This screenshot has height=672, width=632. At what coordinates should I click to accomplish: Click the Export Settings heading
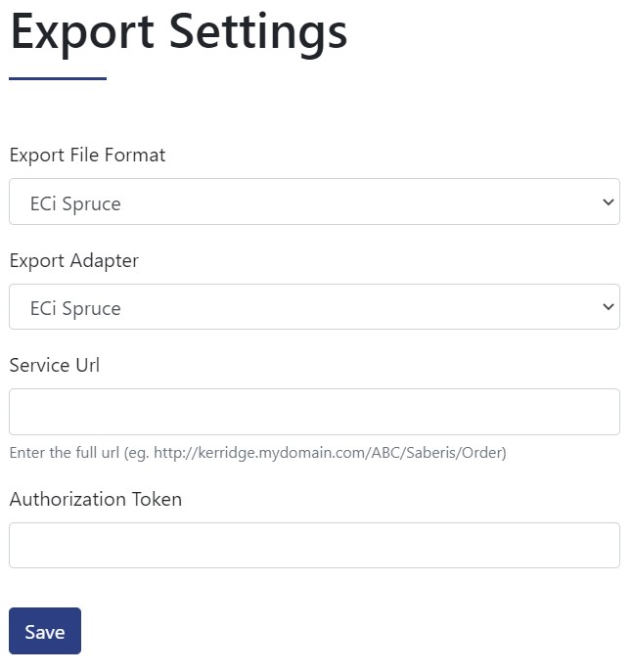[x=179, y=33]
